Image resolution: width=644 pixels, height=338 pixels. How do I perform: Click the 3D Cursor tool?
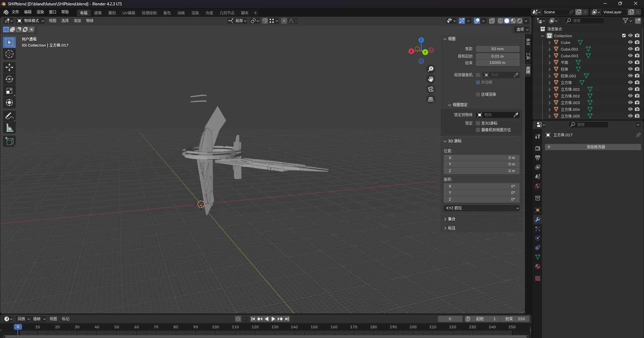pyautogui.click(x=9, y=54)
